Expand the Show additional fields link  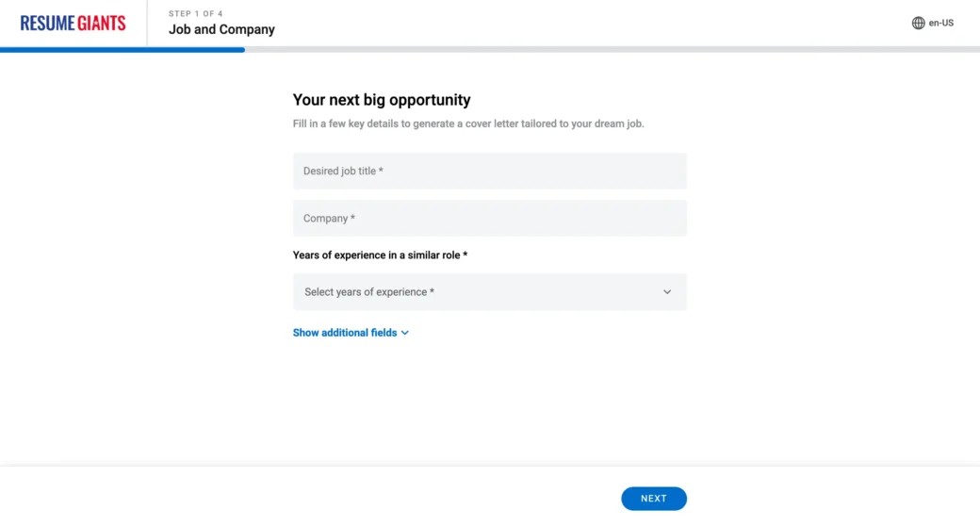point(351,333)
